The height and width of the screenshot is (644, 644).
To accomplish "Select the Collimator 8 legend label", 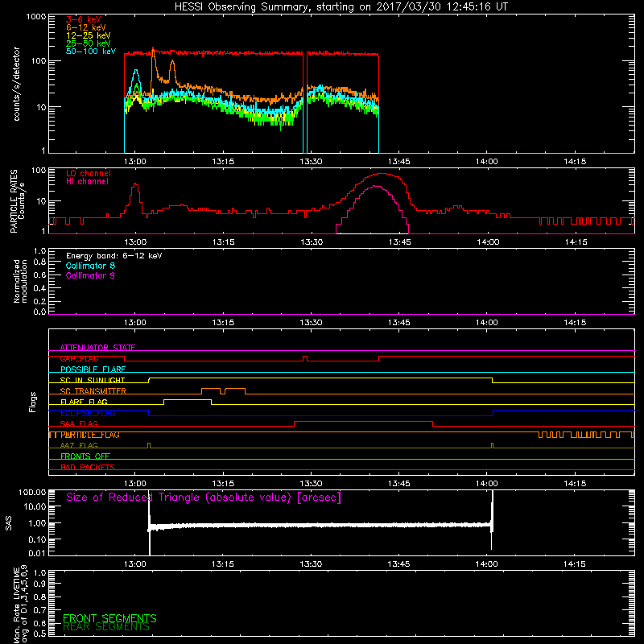I will point(90,266).
